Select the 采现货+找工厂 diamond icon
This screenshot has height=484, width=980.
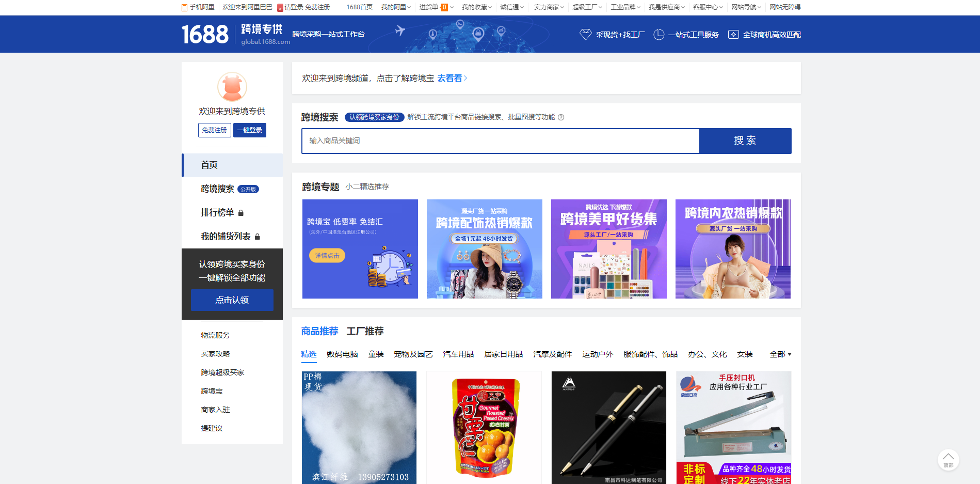pyautogui.click(x=586, y=34)
